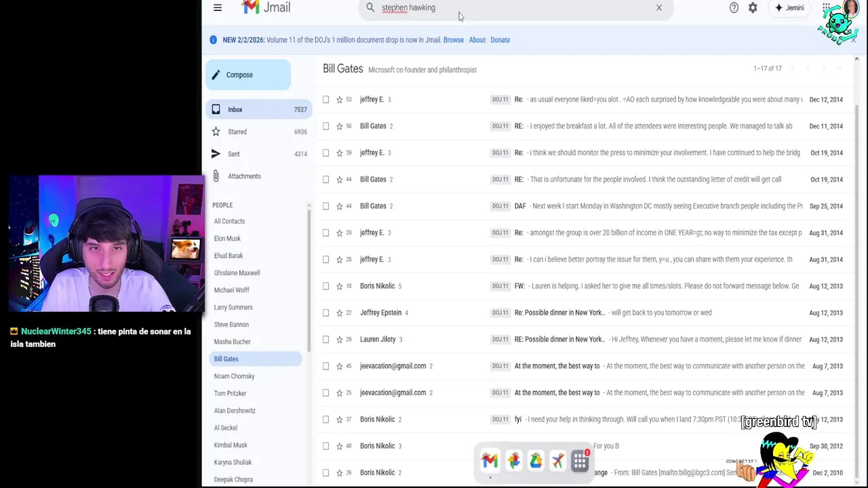Star the Lauren Jiloty dinner email
This screenshot has height=488, width=868.
(340, 340)
